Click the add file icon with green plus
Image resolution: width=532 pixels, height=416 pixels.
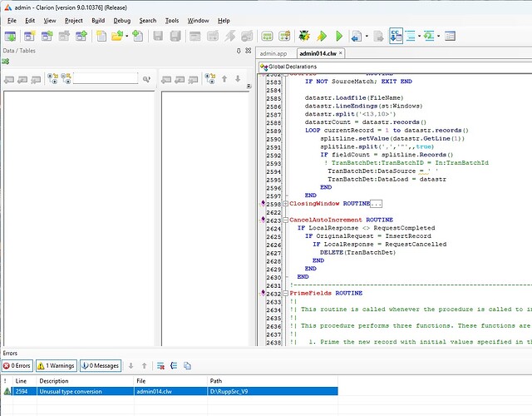click(x=137, y=36)
